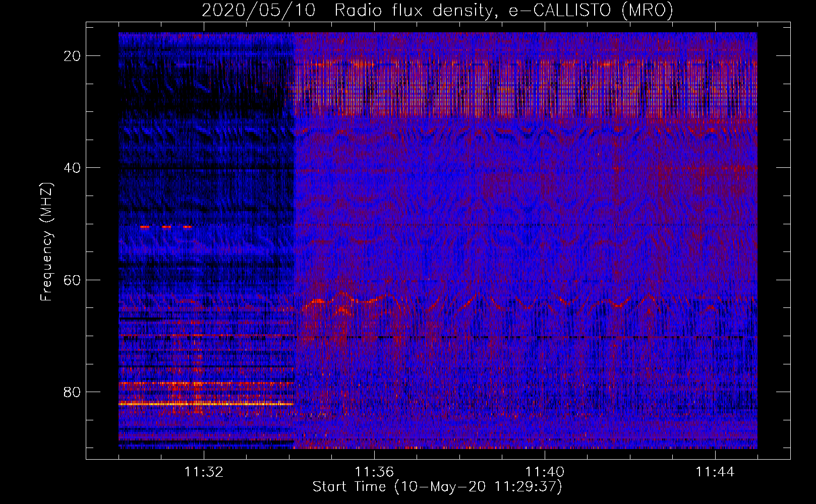This screenshot has height=504, width=816.
Task: Click the 11:36 time tick label
Action: pos(374,472)
